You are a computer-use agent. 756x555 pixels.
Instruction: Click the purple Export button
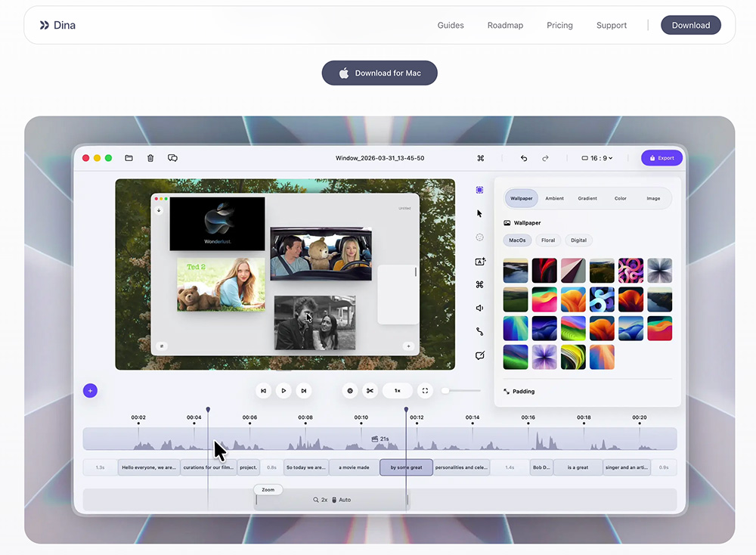[662, 158]
